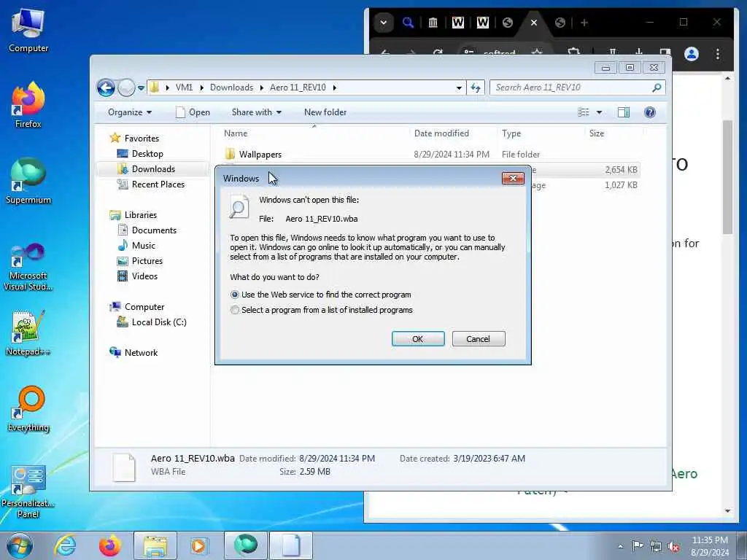Click the Change your view icon
This screenshot has width=747, height=560.
click(x=584, y=112)
